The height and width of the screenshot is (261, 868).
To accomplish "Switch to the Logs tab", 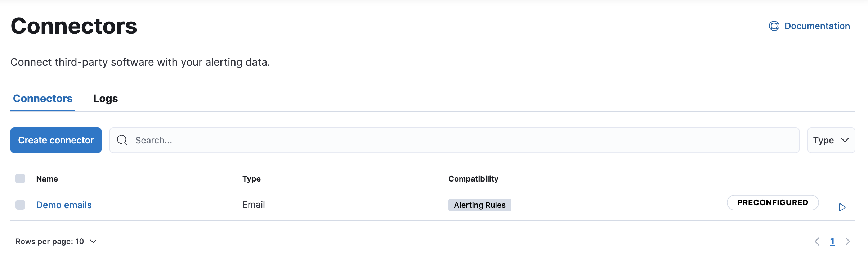I will click(x=106, y=99).
